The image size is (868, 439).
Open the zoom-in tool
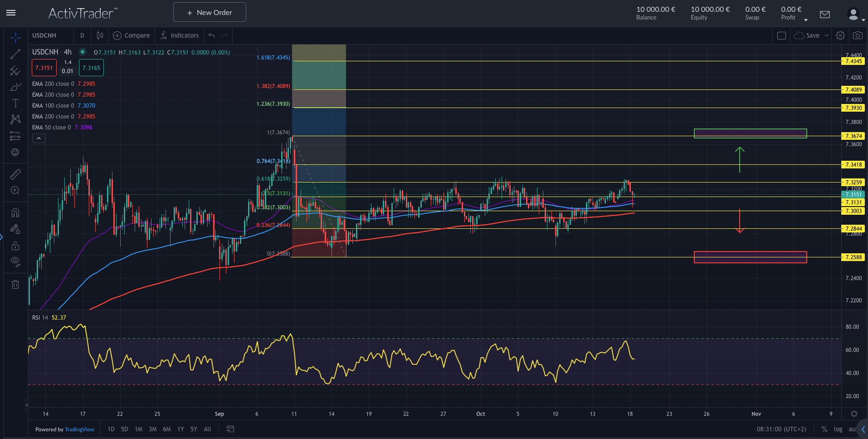tap(15, 190)
